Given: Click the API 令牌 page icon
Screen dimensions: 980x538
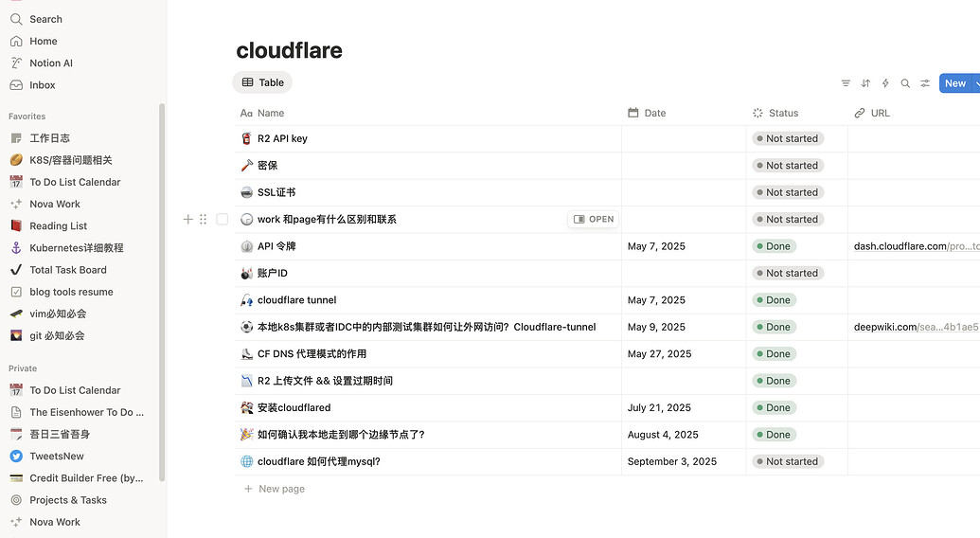Looking at the screenshot, I should [247, 246].
